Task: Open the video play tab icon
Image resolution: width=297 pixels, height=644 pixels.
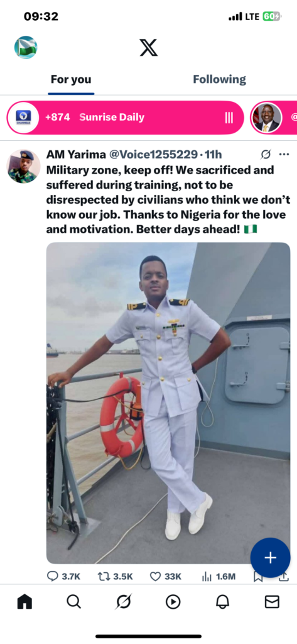Action: tap(173, 602)
